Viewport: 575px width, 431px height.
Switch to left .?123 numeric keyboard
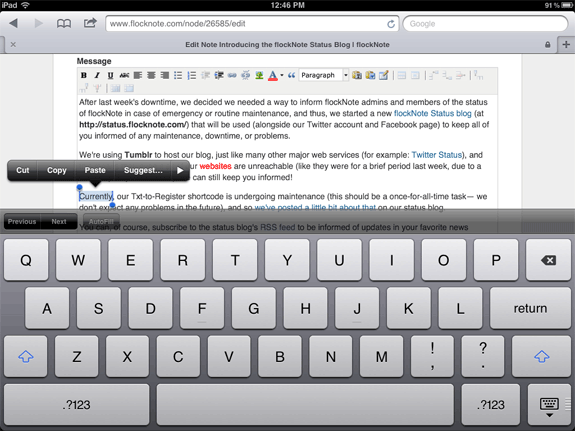[x=77, y=405]
